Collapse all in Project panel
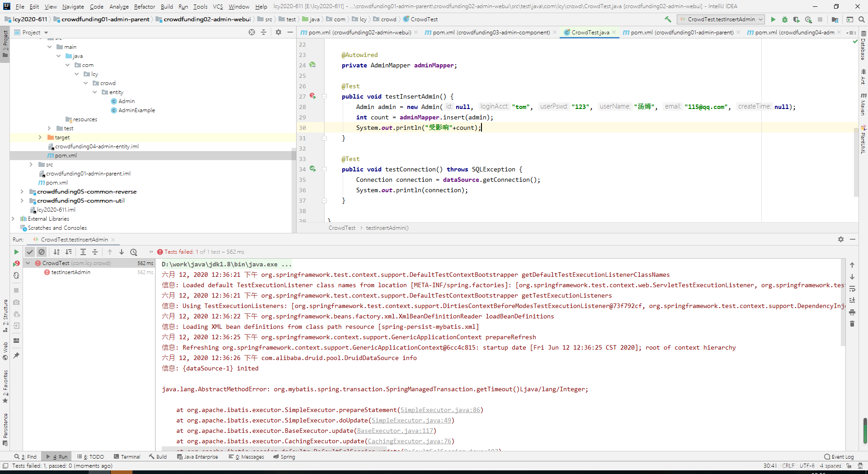The image size is (868, 474). (264, 32)
